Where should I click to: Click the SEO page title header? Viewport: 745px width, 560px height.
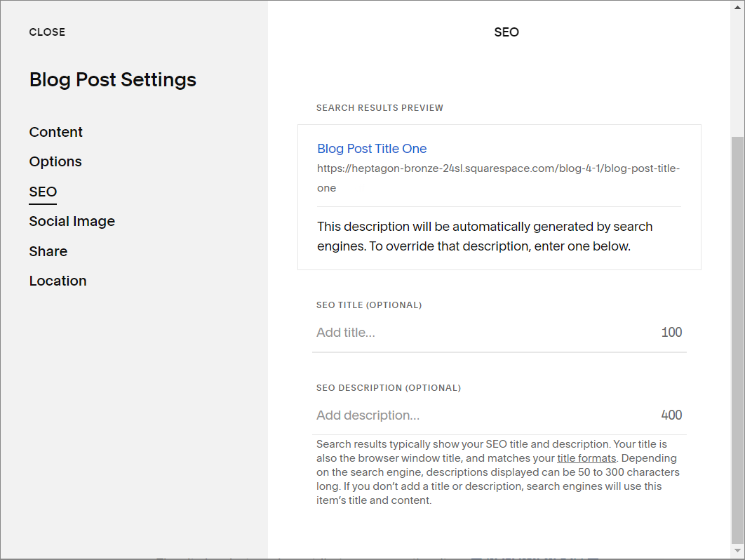(x=506, y=32)
